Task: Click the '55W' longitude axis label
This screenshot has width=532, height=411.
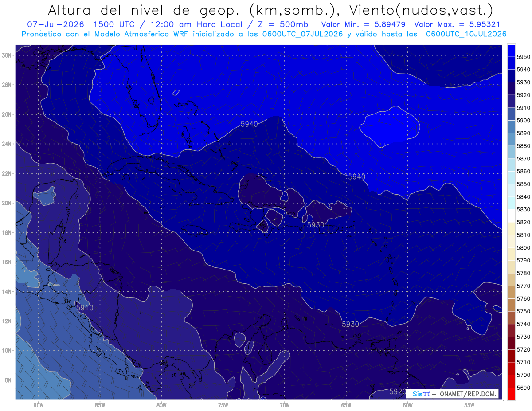Action: click(x=469, y=405)
